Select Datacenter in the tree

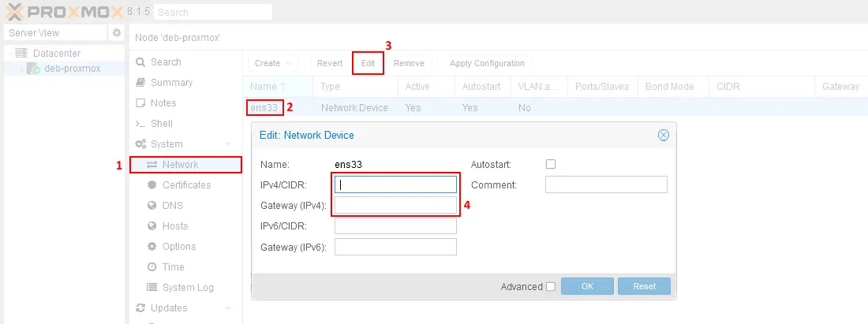pyautogui.click(x=57, y=53)
